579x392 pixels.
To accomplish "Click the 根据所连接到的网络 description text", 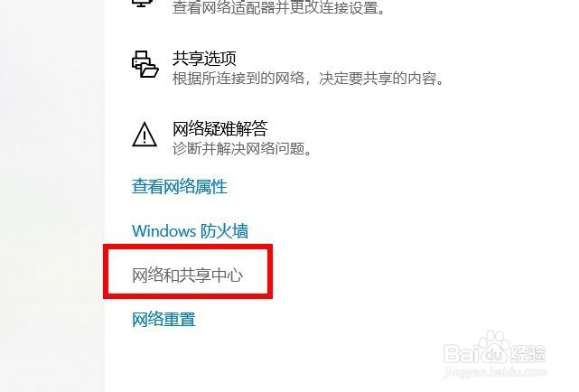I will [238, 79].
